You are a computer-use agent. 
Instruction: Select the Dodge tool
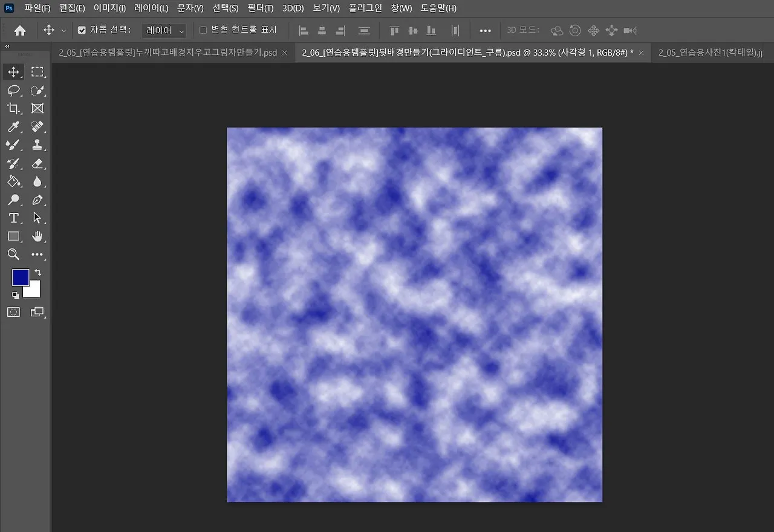point(13,199)
